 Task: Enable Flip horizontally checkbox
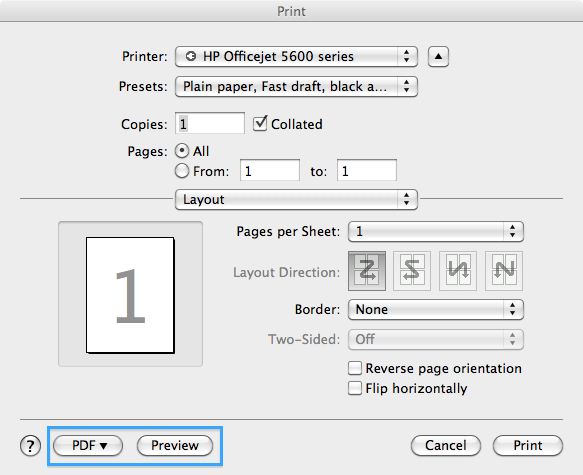coord(355,388)
